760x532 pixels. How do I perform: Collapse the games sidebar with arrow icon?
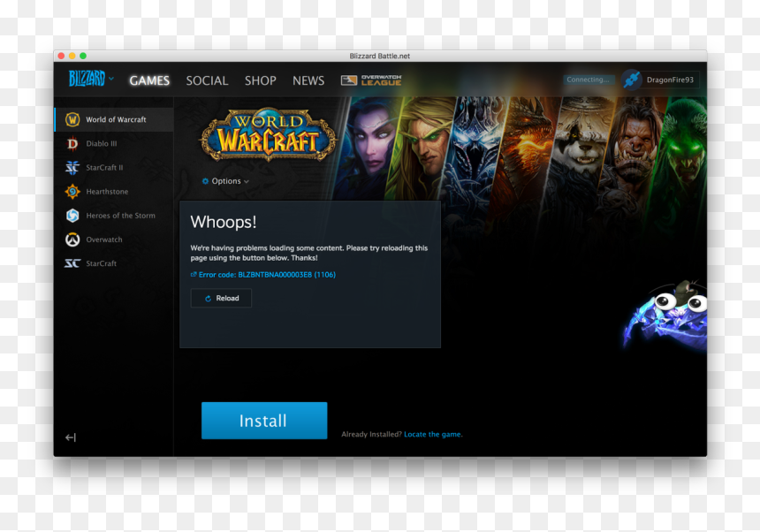coord(71,437)
